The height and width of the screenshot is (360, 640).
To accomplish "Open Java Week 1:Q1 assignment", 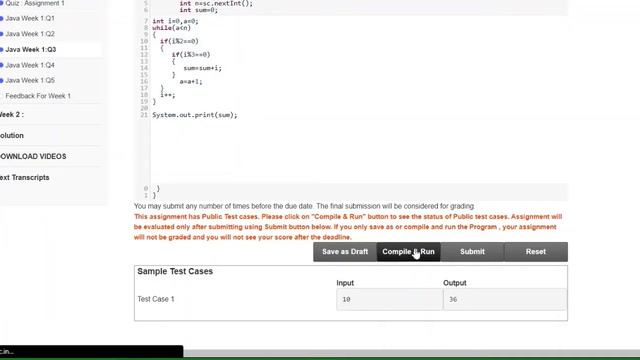I will [30, 18].
